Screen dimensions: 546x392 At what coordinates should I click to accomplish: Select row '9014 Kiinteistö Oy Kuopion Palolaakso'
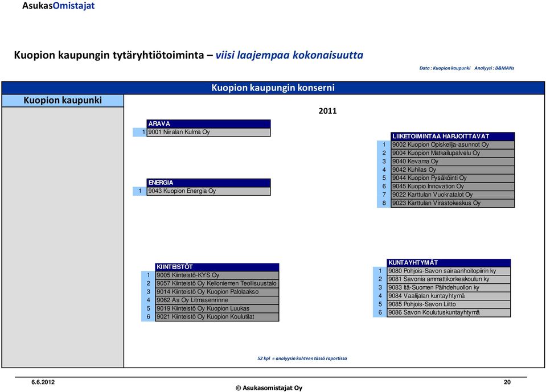pyautogui.click(x=217, y=292)
